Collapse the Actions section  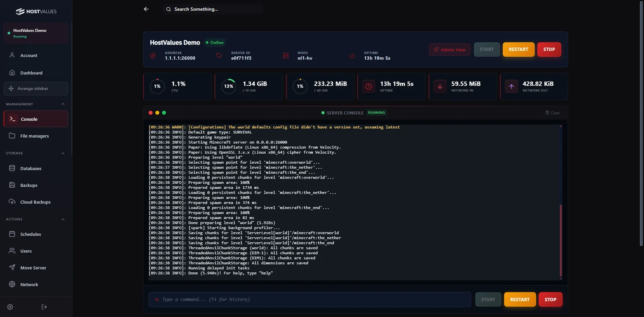click(x=63, y=219)
